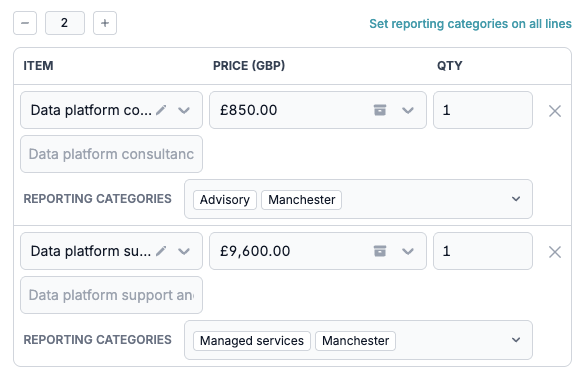This screenshot has height=380, width=584.
Task: Remove the Data platform consultancy line
Action: (x=555, y=111)
